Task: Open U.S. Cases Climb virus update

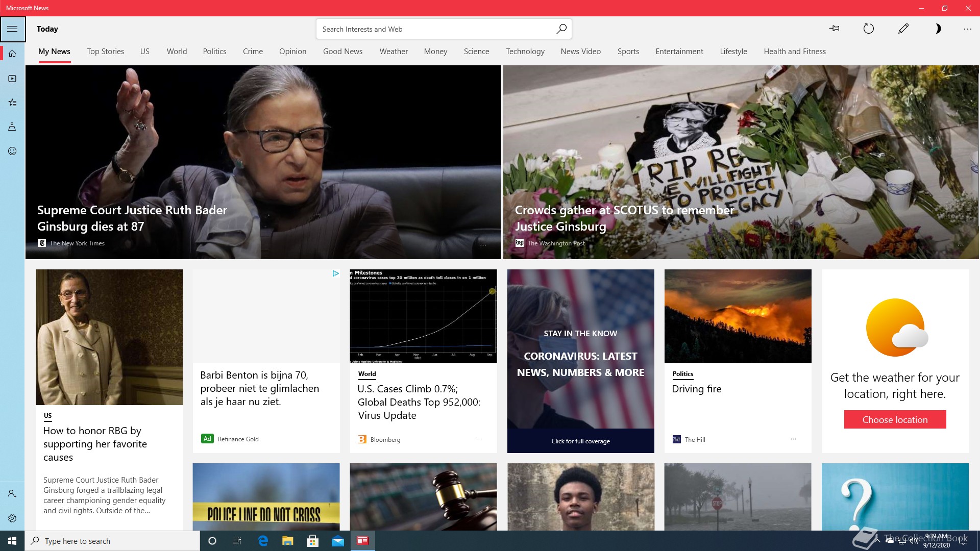Action: point(419,402)
